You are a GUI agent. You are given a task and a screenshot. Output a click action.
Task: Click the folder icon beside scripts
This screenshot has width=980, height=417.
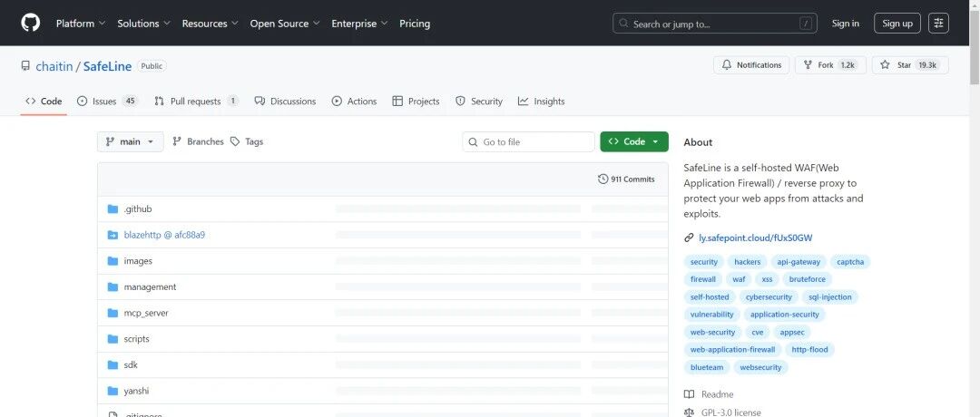click(113, 339)
